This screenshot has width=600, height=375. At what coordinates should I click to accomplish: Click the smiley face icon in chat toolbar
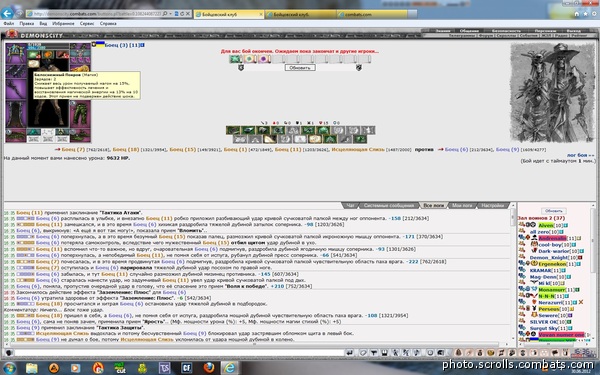429,353
